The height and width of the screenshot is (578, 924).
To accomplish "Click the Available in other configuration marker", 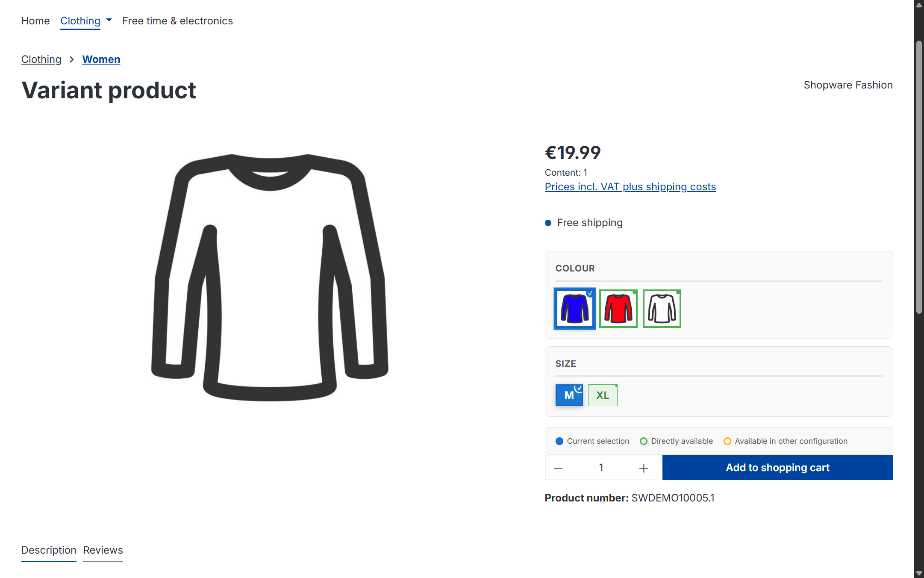I will pos(727,441).
